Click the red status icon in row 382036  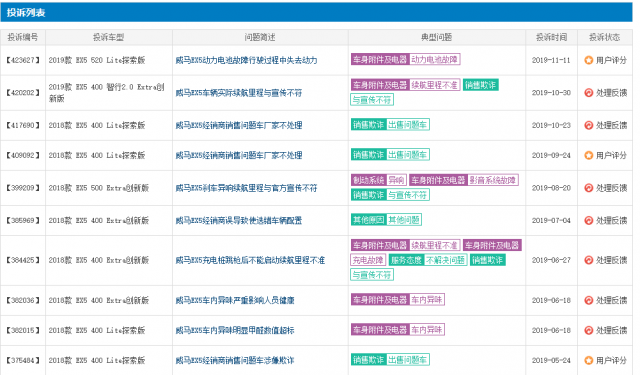coord(588,300)
